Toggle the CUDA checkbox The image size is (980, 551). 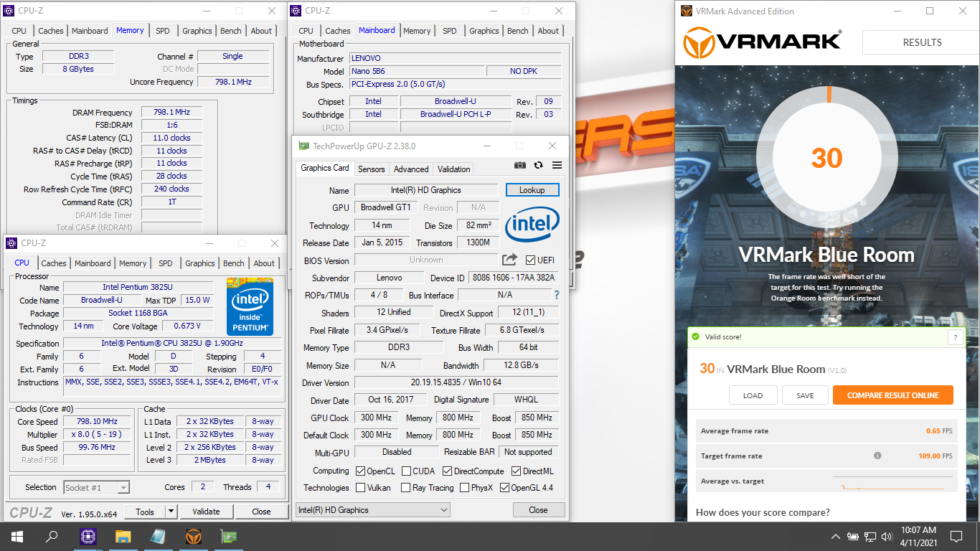tap(406, 471)
